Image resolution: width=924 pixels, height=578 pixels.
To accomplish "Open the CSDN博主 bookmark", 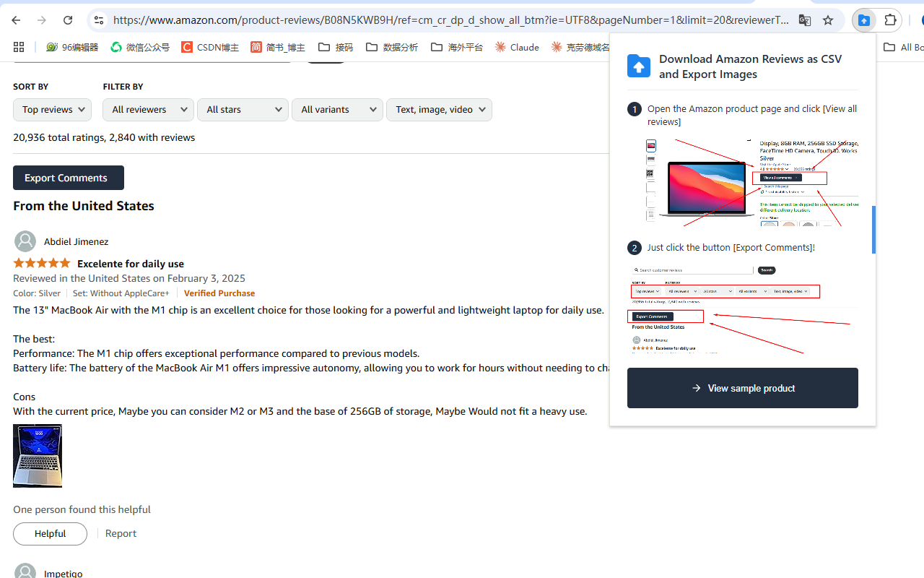I will pyautogui.click(x=210, y=47).
